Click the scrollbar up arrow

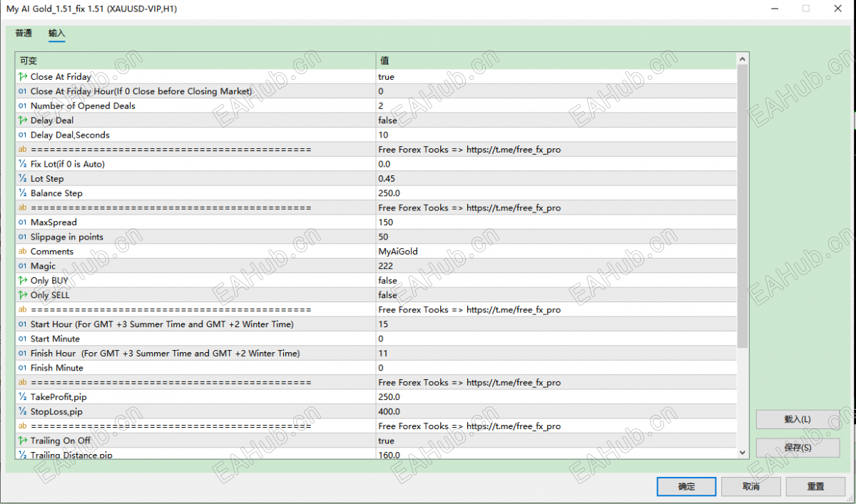click(x=743, y=60)
